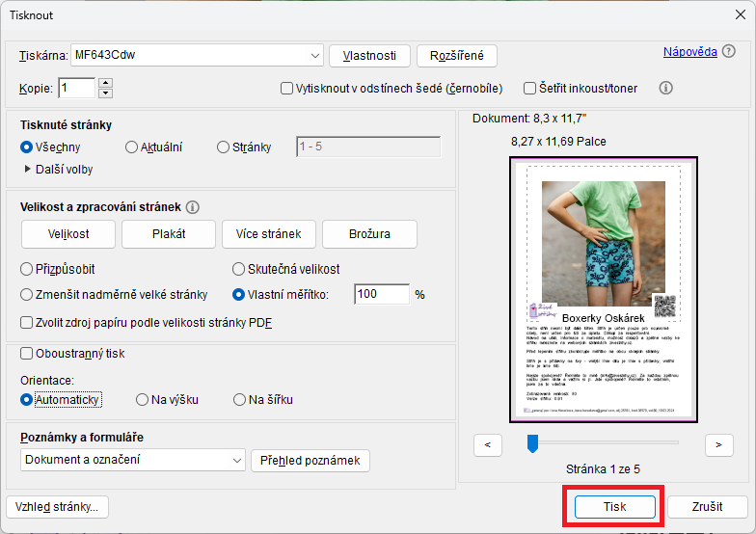Click the Vlastní měřítko percentage field
The width and height of the screenshot is (756, 534).
381,294
